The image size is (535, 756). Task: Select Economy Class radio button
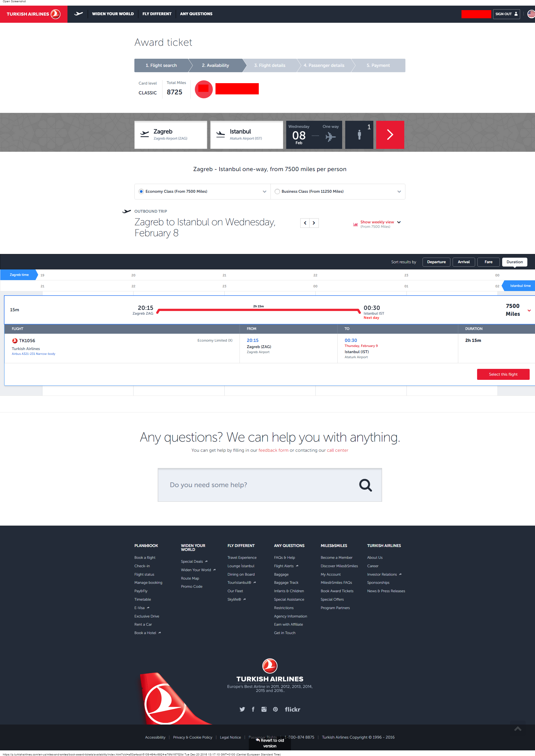[141, 191]
